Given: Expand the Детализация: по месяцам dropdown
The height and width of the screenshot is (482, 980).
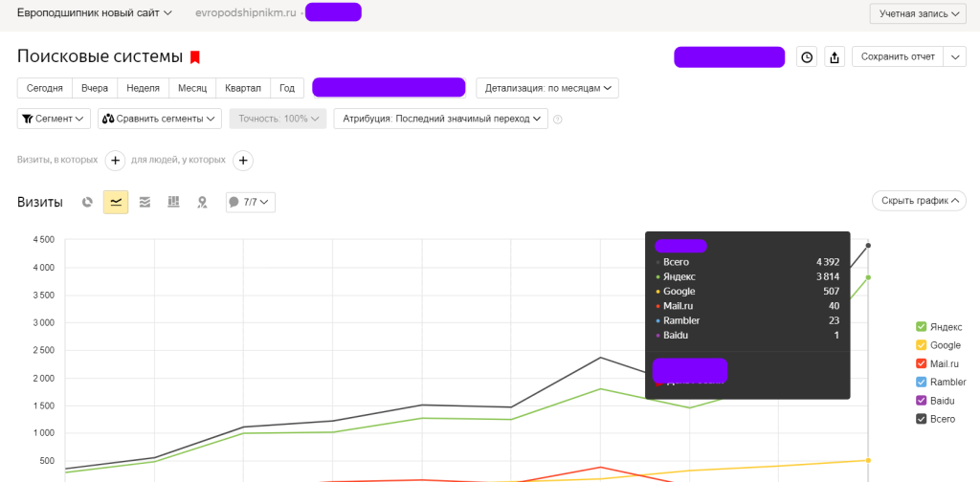Looking at the screenshot, I should [547, 88].
